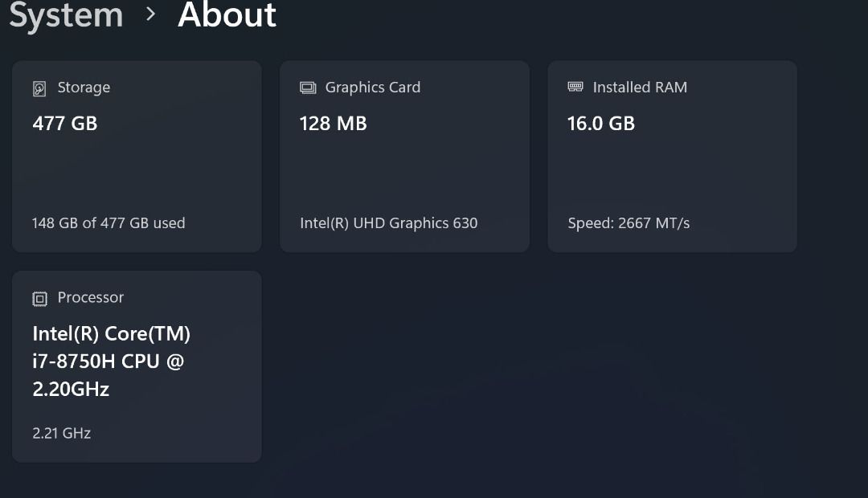Select the About page title
The height and width of the screenshot is (498, 868).
(227, 14)
